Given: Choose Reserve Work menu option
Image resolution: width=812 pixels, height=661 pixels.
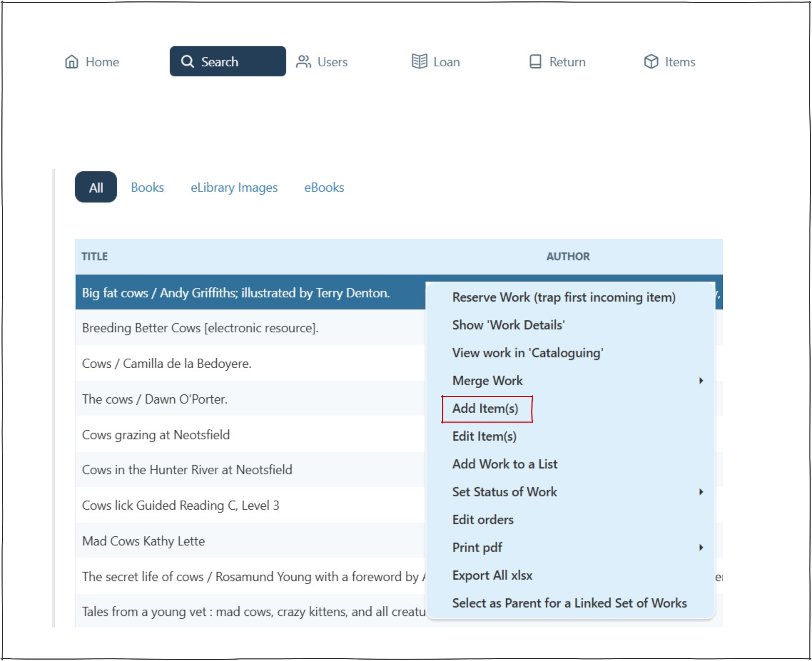Looking at the screenshot, I should [x=563, y=297].
